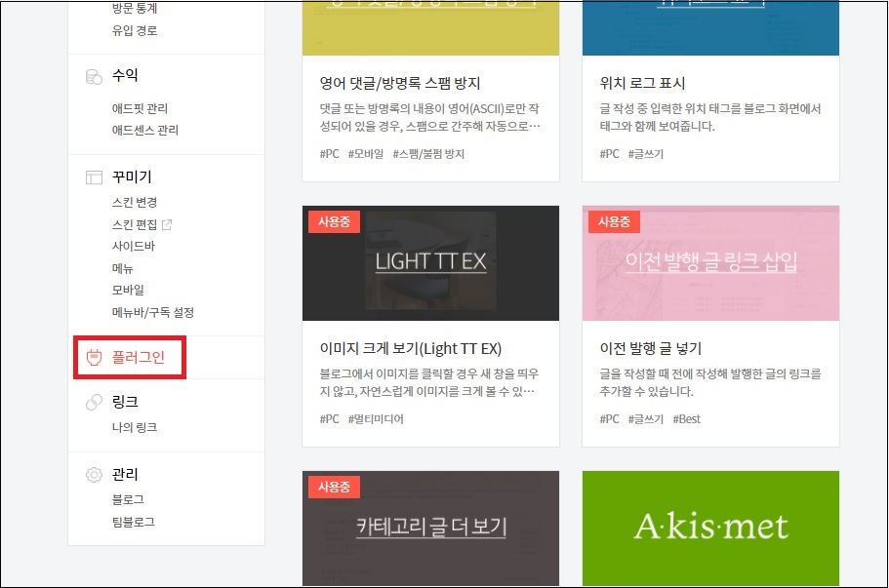Go to 유입 경로

click(135, 30)
